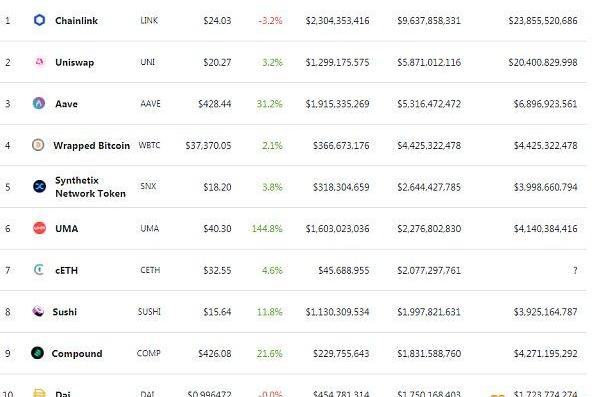Click the cETH logo icon

click(x=39, y=270)
